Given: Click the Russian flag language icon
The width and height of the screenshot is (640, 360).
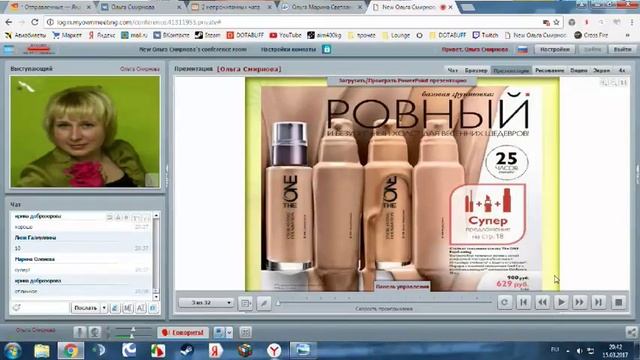Looking at the screenshot, I should tap(522, 49).
